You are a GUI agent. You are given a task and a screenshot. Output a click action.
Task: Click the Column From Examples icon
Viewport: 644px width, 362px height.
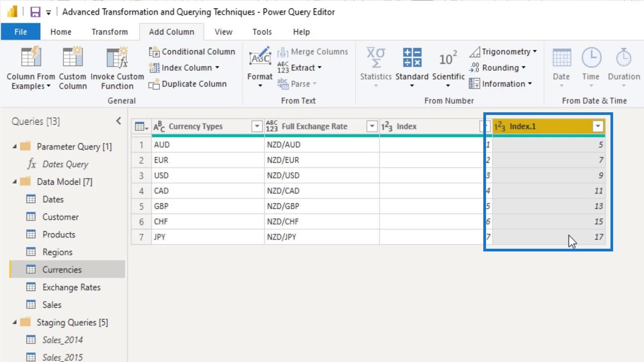pos(31,57)
